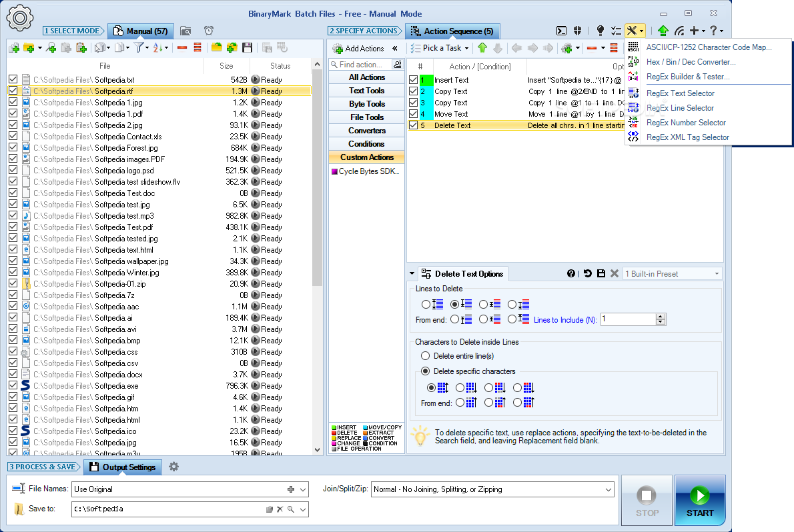Viewport: 794px width, 532px height.
Task: Collapse the Delete Text Options panel triangle
Action: pos(412,273)
